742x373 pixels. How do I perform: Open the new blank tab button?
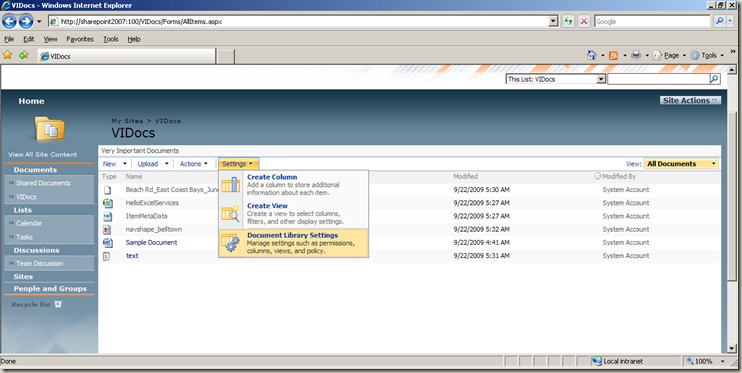click(x=226, y=56)
